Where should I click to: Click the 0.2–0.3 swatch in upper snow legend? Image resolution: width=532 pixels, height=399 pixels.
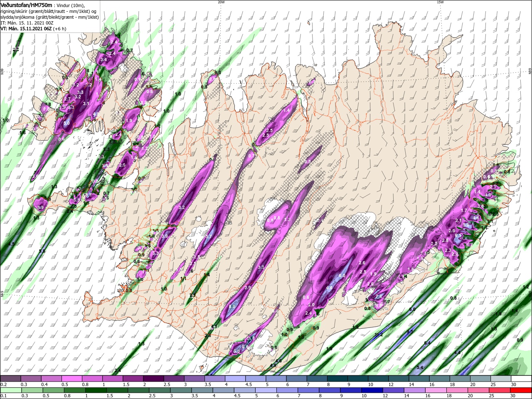(x=10, y=379)
